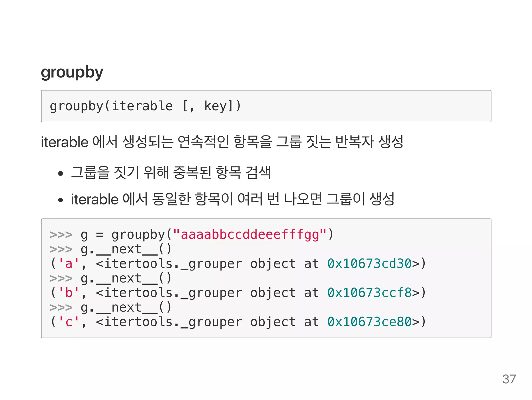Click the teal address 0x10673ce80
This screenshot has width=532, height=400.
[369, 322]
